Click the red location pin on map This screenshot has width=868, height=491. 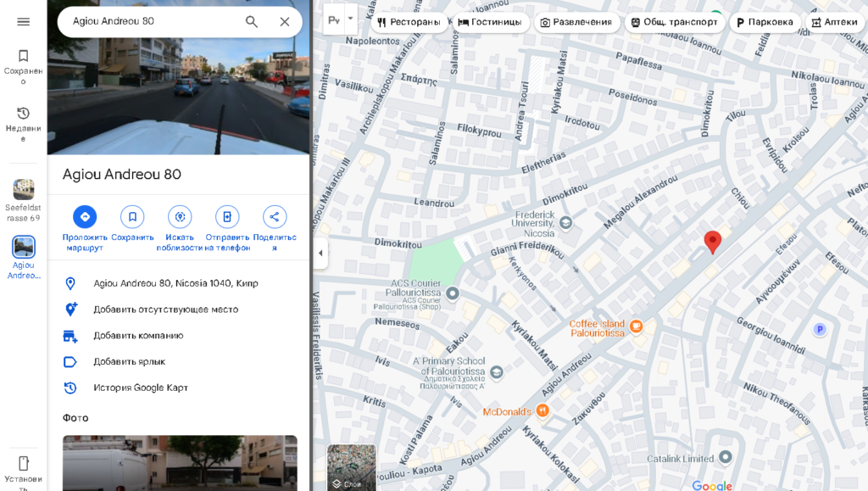pyautogui.click(x=712, y=242)
